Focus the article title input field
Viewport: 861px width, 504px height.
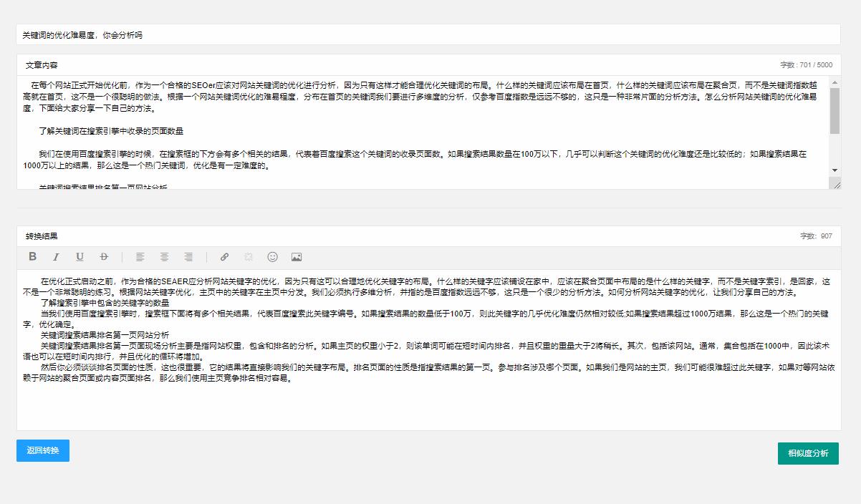(x=428, y=34)
